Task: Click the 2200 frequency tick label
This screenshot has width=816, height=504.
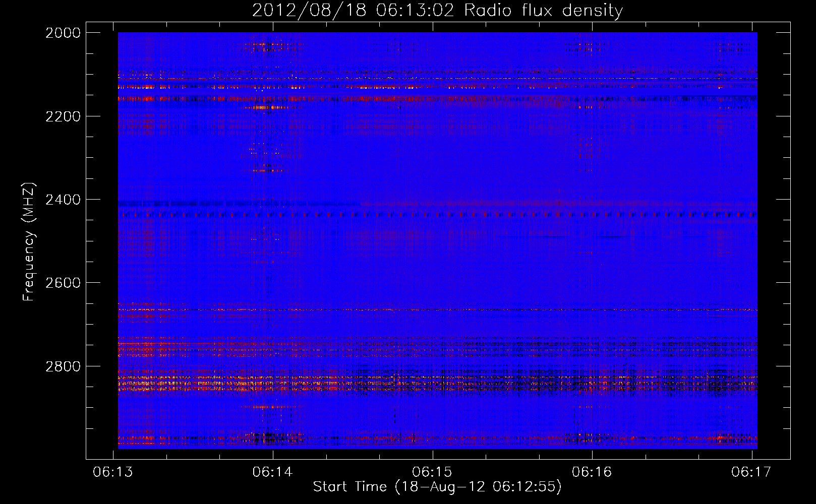Action: [63, 116]
